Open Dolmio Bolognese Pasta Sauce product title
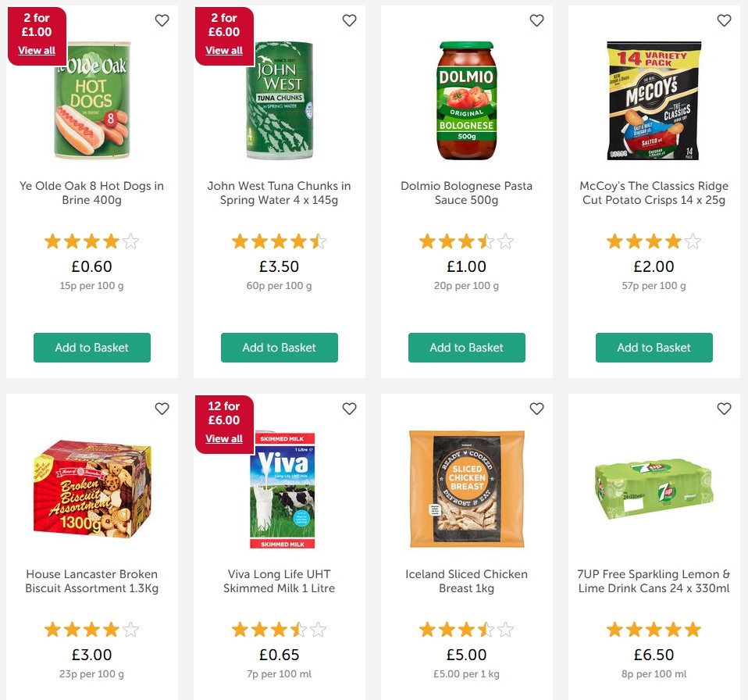The width and height of the screenshot is (748, 700). tap(467, 193)
